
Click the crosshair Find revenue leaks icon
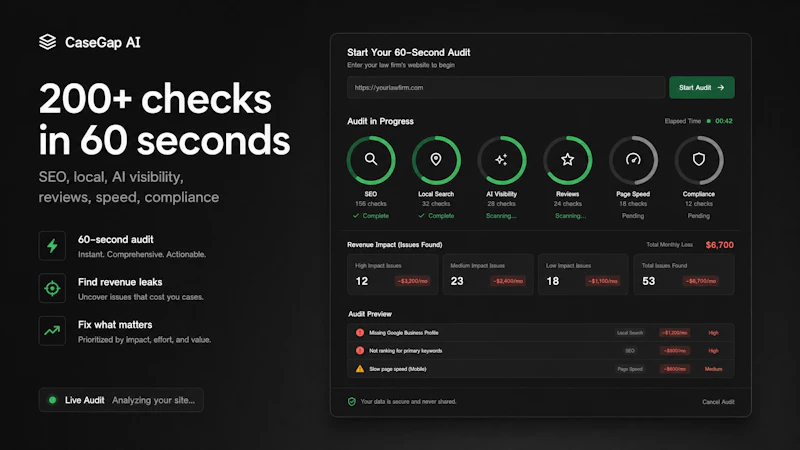tap(52, 288)
